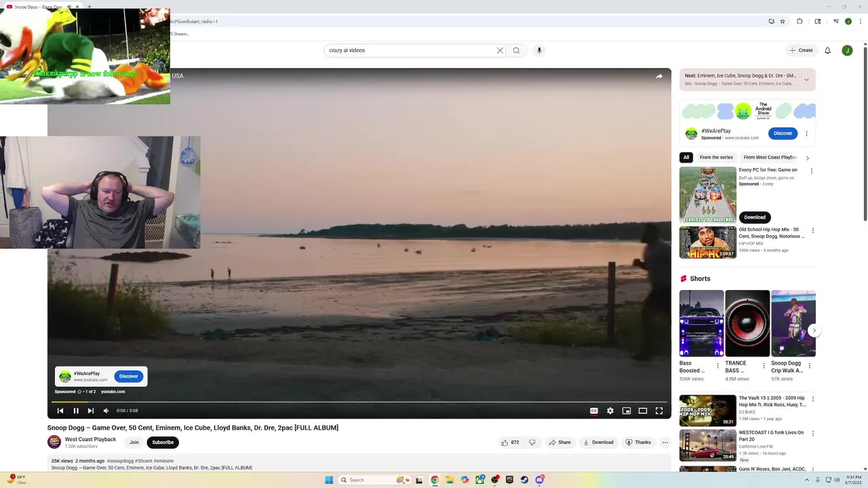Open WESTCOAST G funk Lives On video
Viewport: 868px width, 488px height.
click(x=708, y=445)
